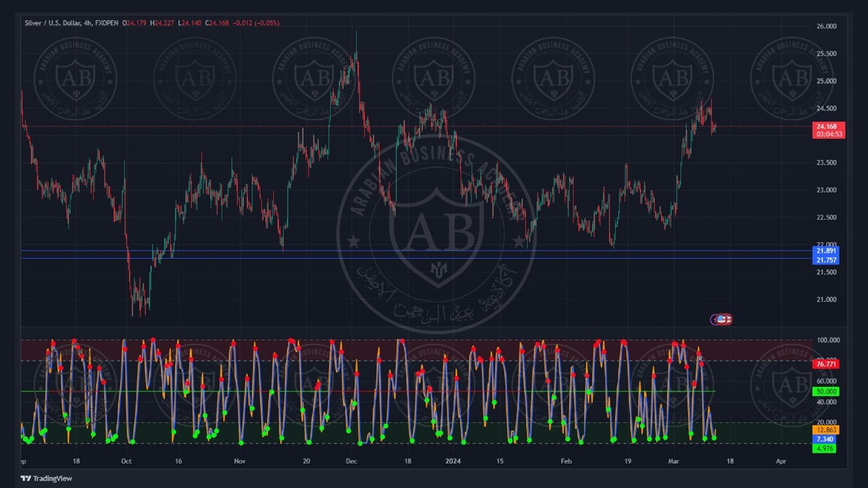Click the Feb time axis label
This screenshot has width=868, height=488.
566,461
